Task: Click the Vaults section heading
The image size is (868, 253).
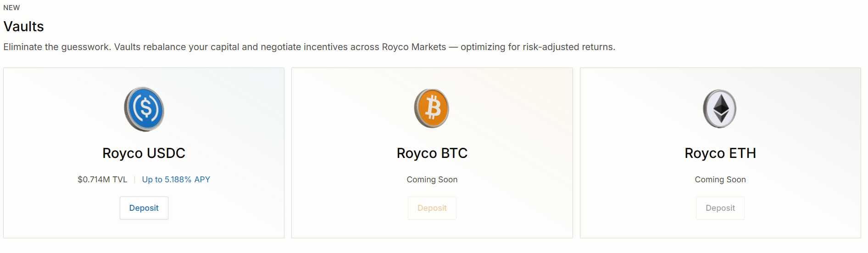Action: pyautogui.click(x=24, y=27)
